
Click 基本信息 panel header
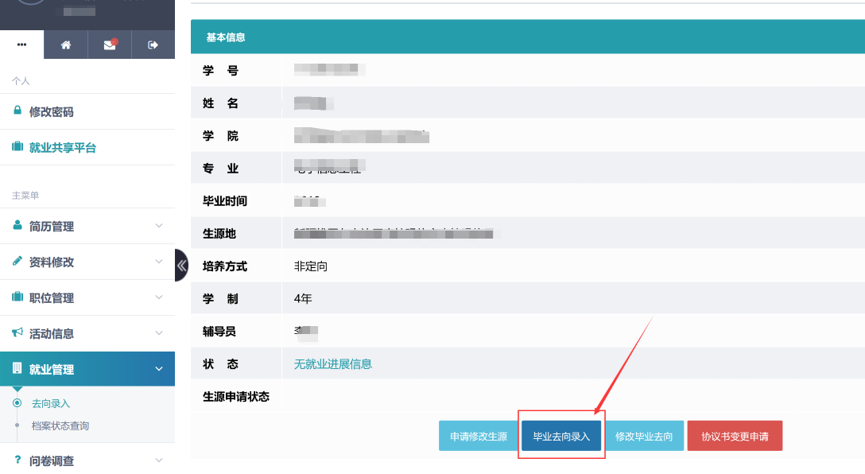tap(527, 37)
